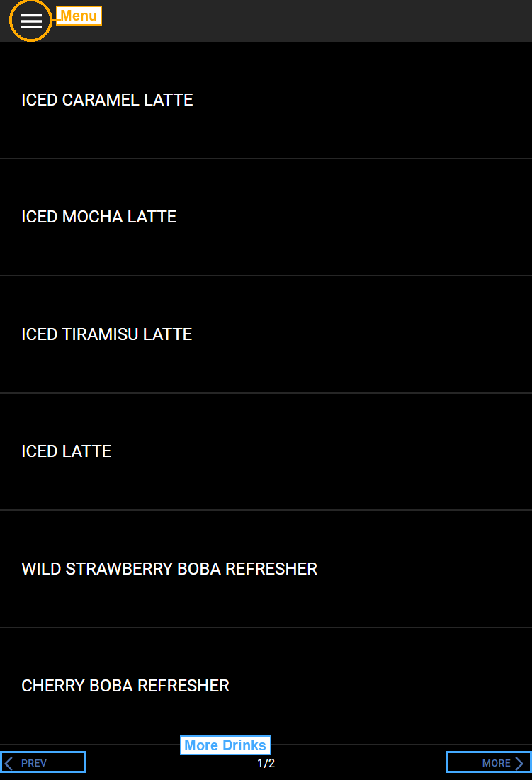Image resolution: width=532 pixels, height=780 pixels.
Task: Choose the ICED TIRAMISU LATTE drink
Action: point(107,334)
